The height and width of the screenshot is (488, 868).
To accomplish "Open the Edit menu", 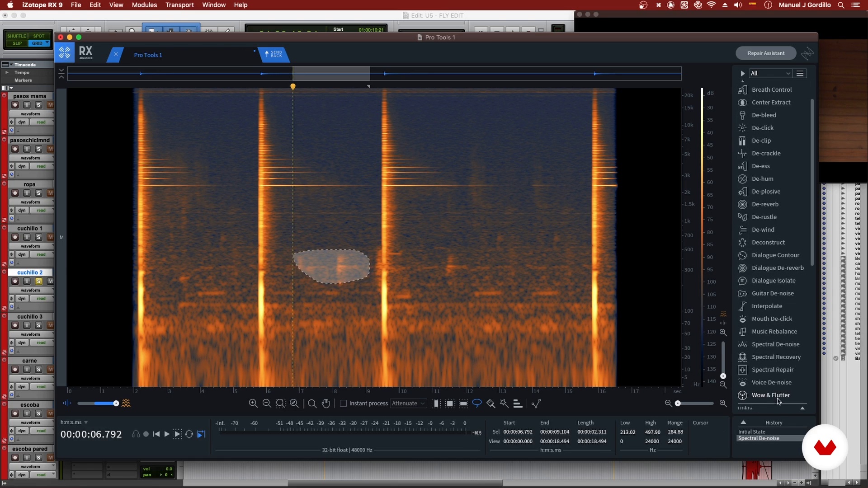I will tap(95, 5).
